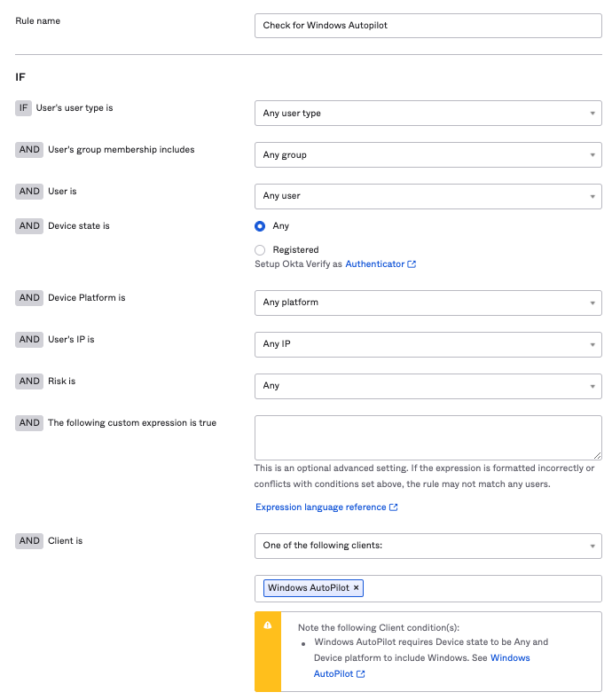Viewport: 612px width, 700px height.
Task: Open the Authenticator link
Action: [x=374, y=264]
